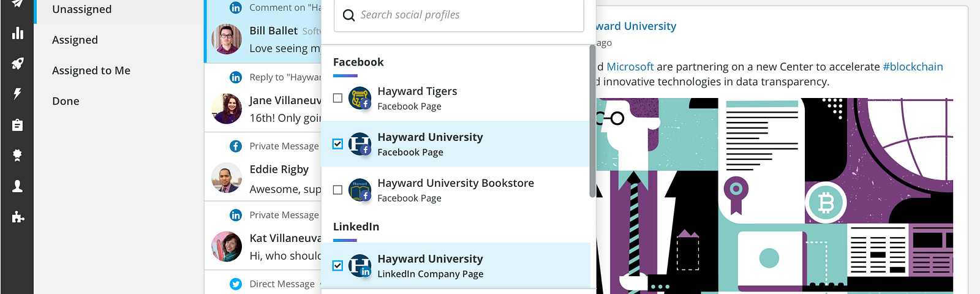
Task: Click the paper plane publisher icon
Action: point(18,4)
